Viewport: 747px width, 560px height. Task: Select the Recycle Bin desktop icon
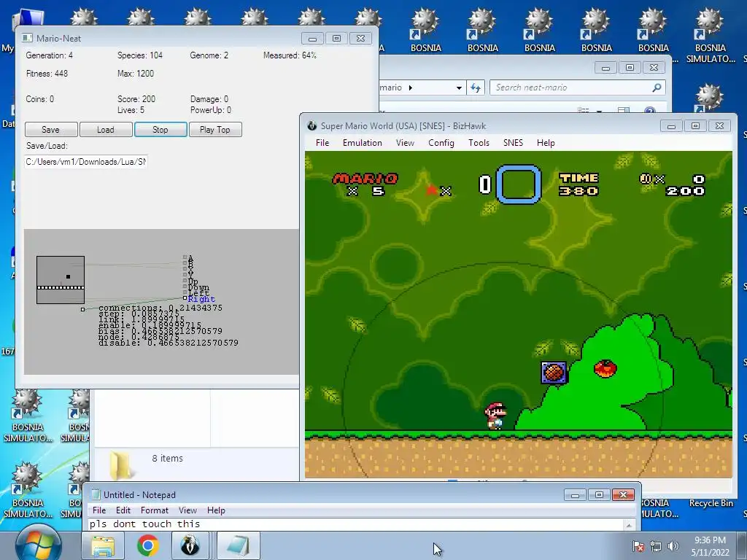tap(711, 503)
